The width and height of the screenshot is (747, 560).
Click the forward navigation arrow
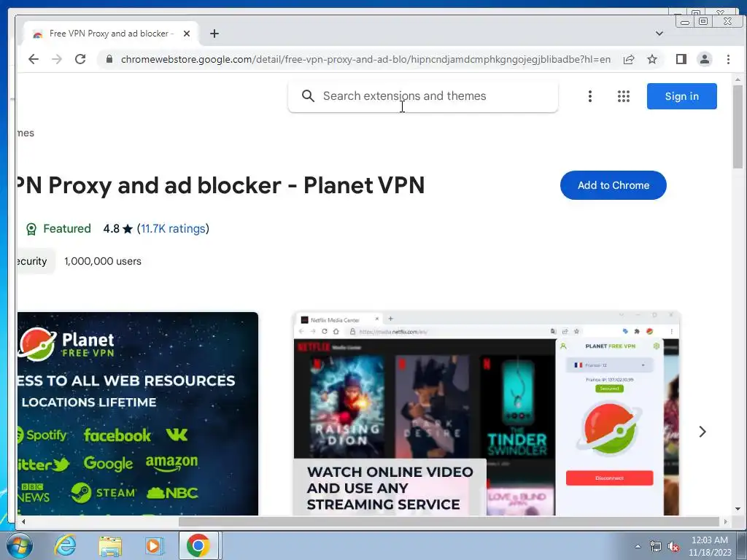[x=57, y=59]
